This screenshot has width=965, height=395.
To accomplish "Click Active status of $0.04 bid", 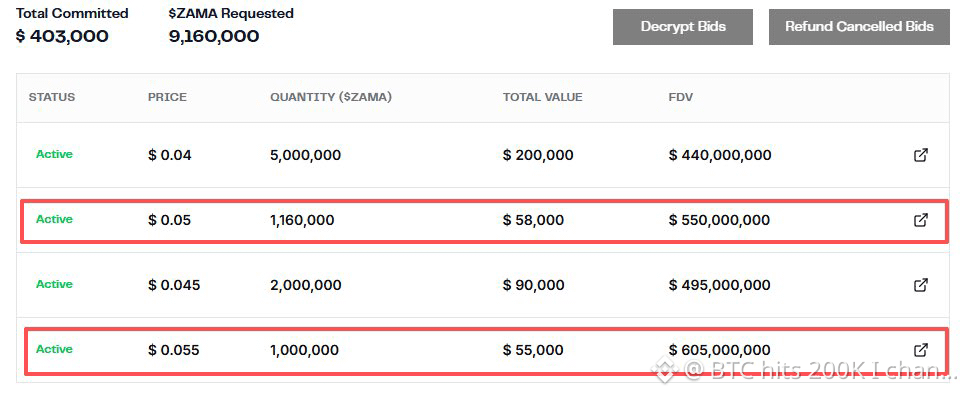I will pos(54,154).
